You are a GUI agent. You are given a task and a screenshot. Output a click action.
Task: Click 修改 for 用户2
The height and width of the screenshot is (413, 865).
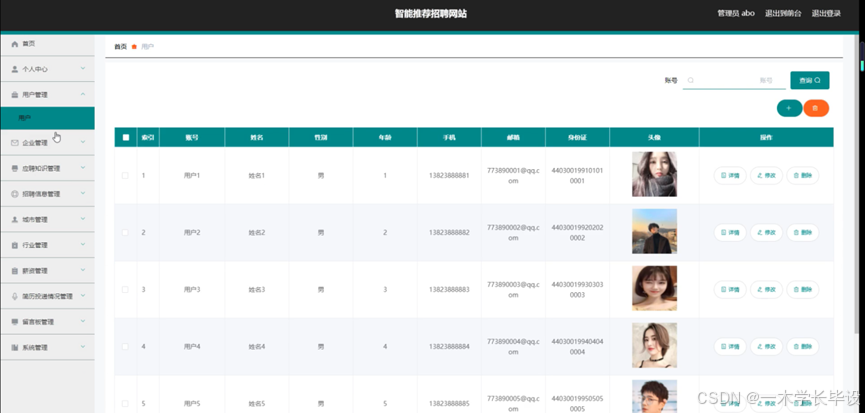pyautogui.click(x=766, y=233)
